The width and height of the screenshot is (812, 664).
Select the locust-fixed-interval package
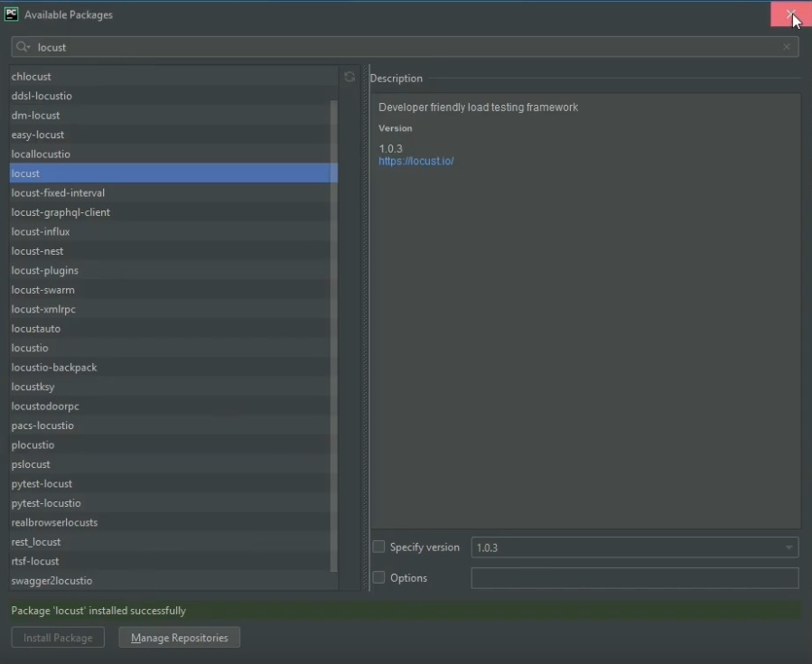tap(173, 192)
